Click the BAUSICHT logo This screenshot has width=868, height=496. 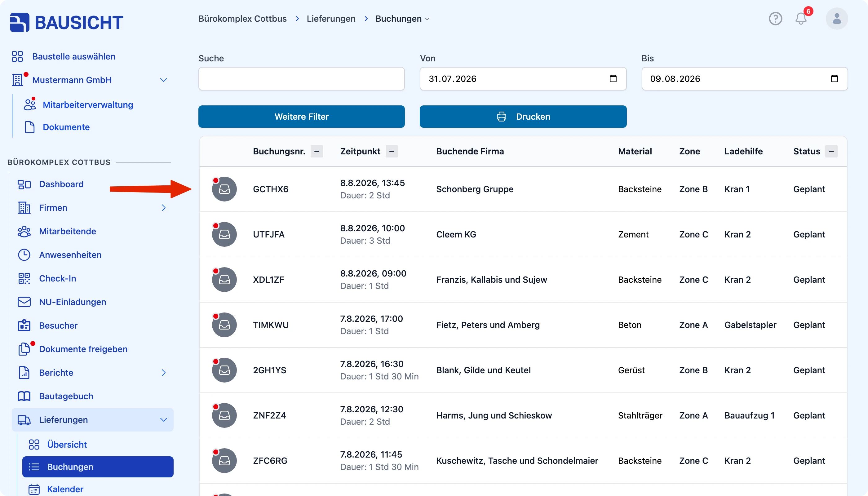point(66,23)
